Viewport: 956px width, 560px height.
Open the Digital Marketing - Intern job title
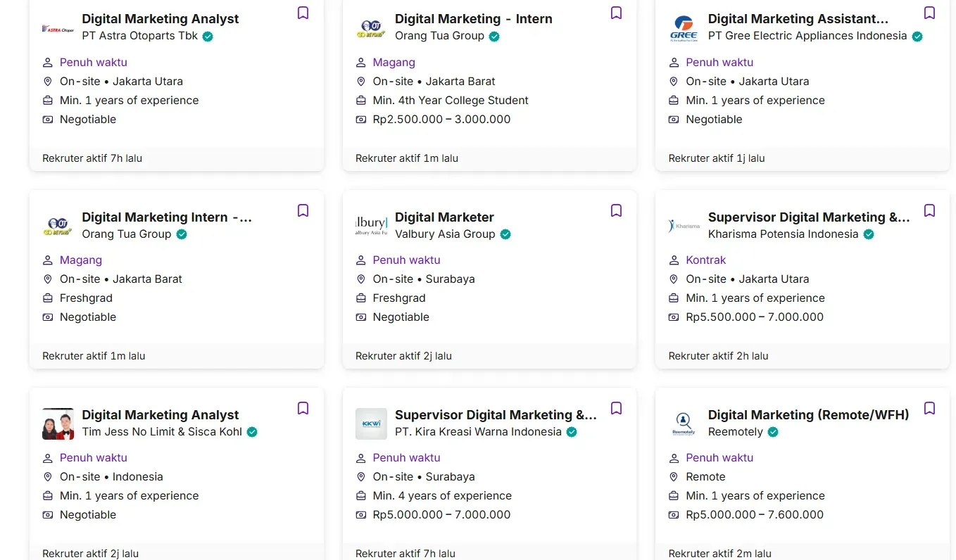tap(474, 18)
